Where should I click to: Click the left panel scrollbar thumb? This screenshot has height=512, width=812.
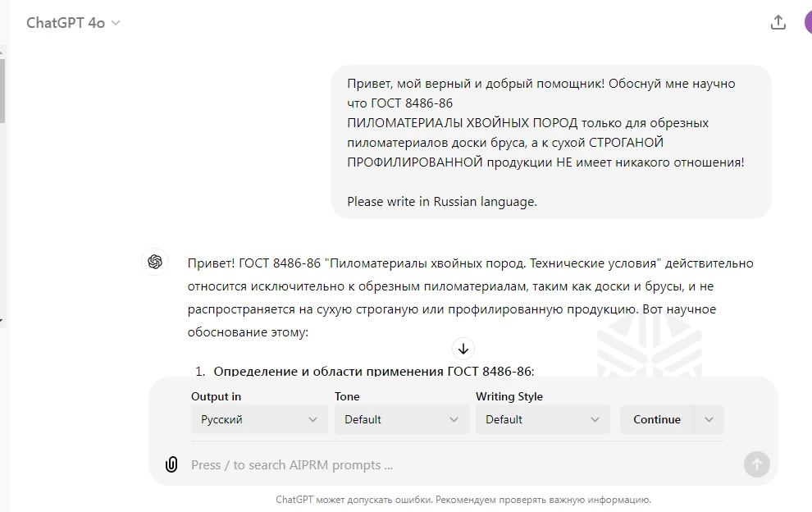[2, 90]
